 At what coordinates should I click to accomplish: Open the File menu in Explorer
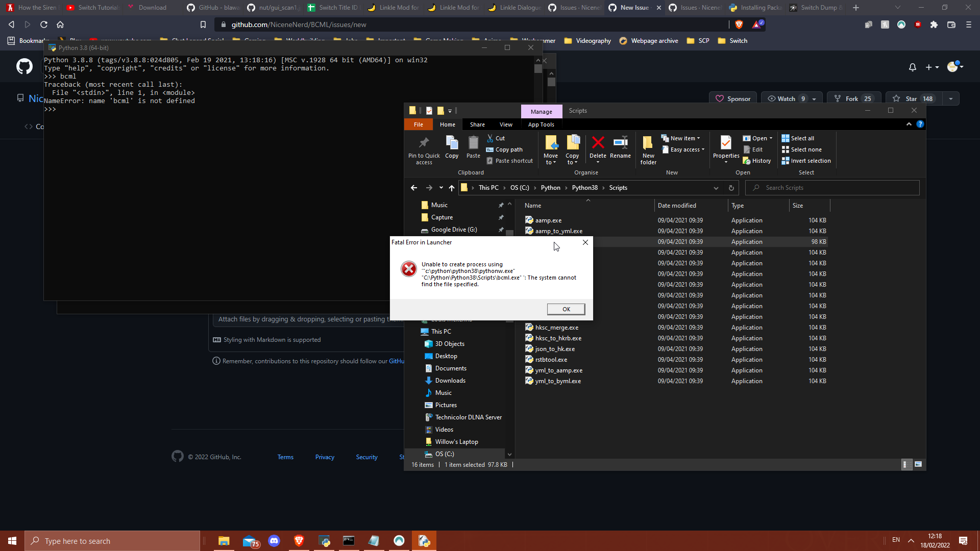(x=418, y=124)
